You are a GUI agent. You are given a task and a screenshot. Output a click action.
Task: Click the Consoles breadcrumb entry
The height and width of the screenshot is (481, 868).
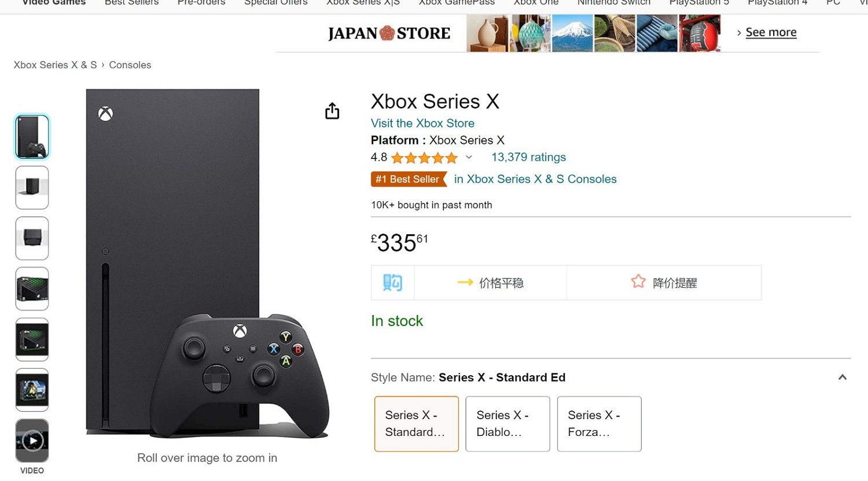[x=130, y=65]
